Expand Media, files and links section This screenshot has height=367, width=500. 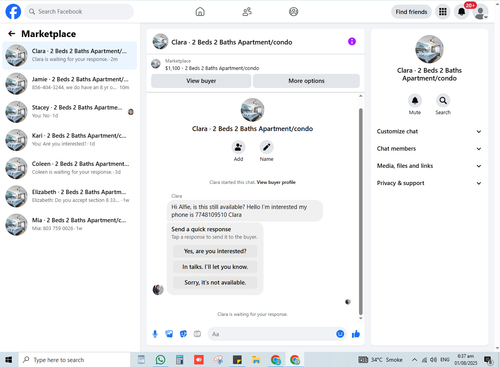pyautogui.click(x=429, y=166)
